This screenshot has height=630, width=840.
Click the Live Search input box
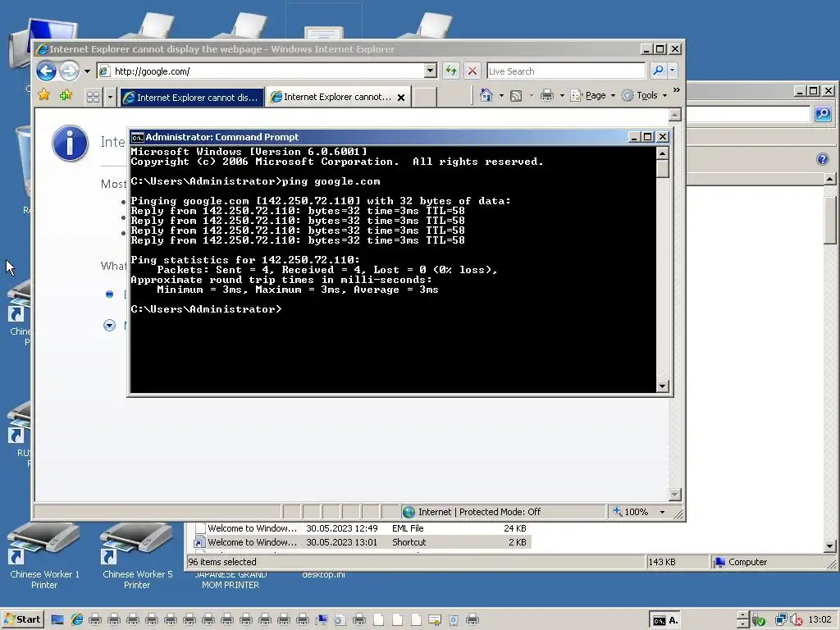(x=566, y=71)
